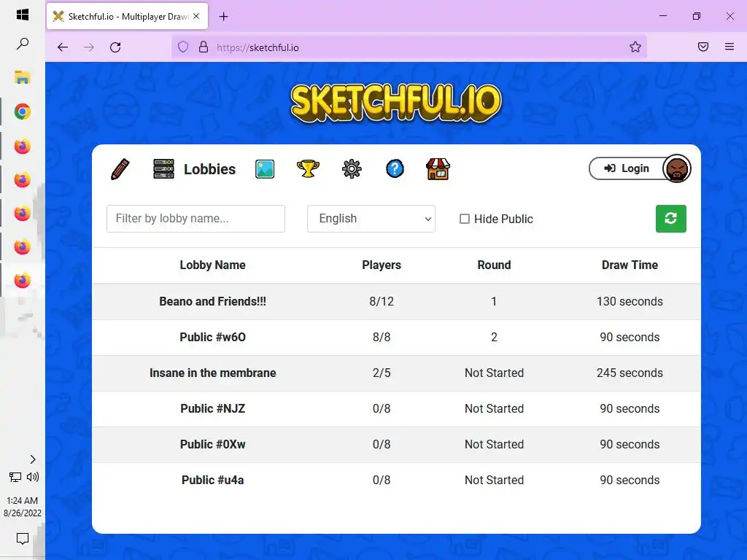
Task: Click the player avatar picture
Action: (x=676, y=168)
